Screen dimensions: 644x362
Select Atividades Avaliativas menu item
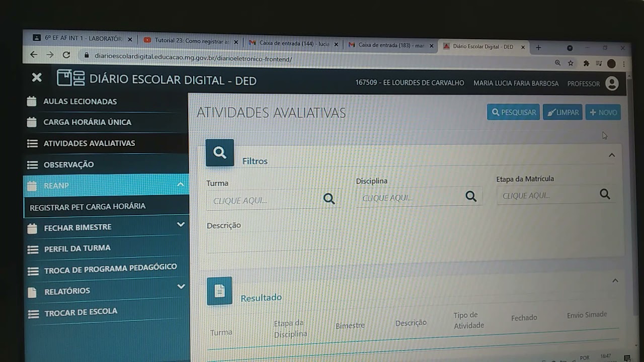[89, 143]
